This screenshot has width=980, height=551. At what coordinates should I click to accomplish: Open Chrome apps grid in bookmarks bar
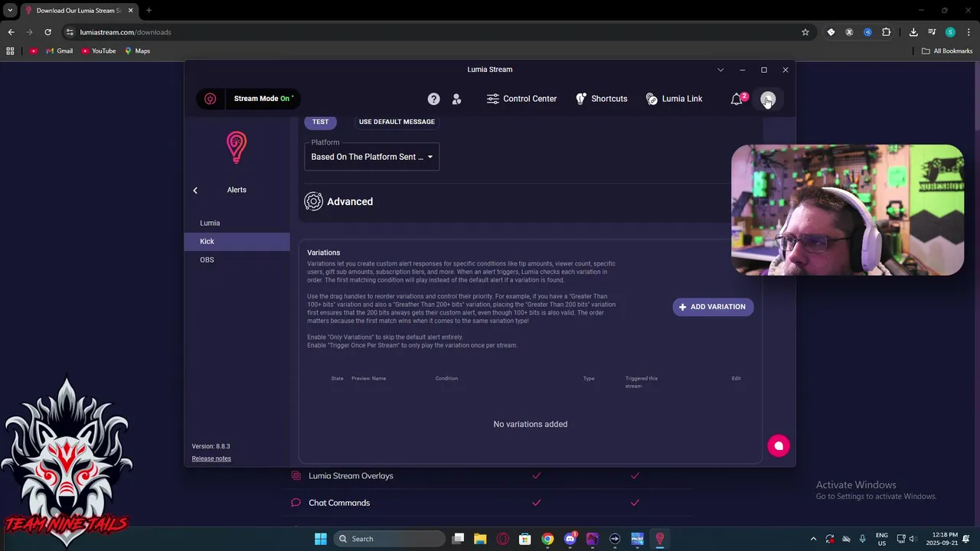[10, 51]
